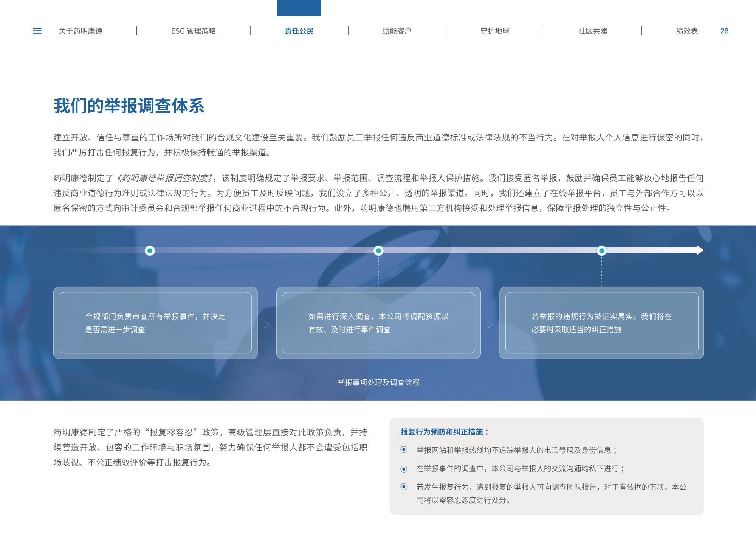Click chevron between first and second step
This screenshot has height=558, width=756.
(x=267, y=325)
